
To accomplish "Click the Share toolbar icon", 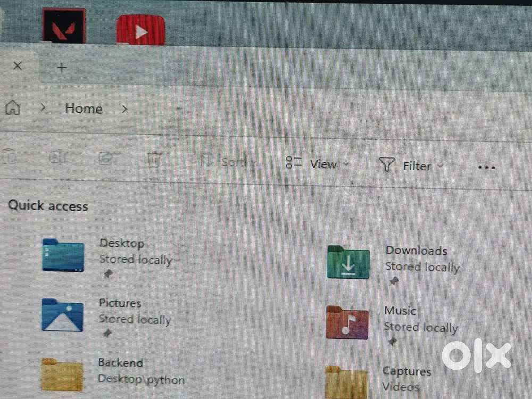I will (x=105, y=158).
